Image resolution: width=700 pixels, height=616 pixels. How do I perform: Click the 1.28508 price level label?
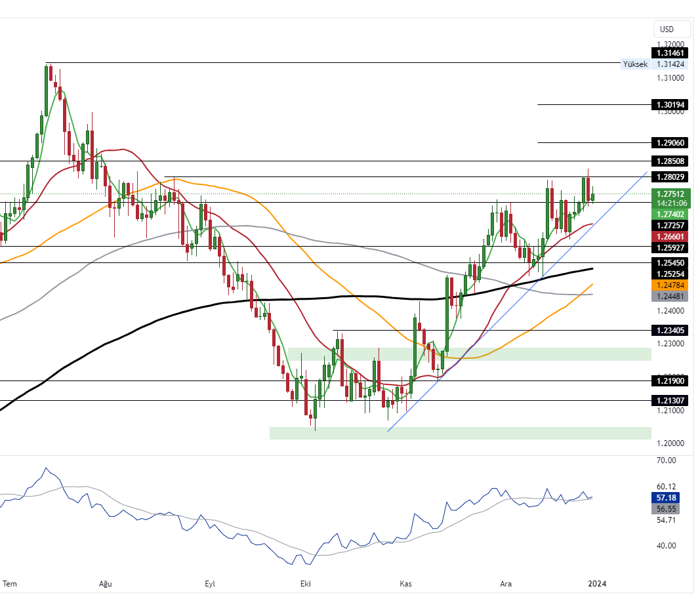coord(669,161)
